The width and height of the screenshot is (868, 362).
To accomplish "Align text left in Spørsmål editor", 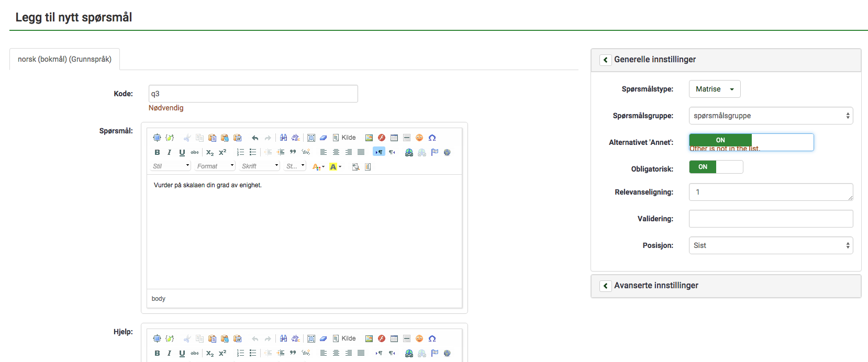I will tap(324, 152).
